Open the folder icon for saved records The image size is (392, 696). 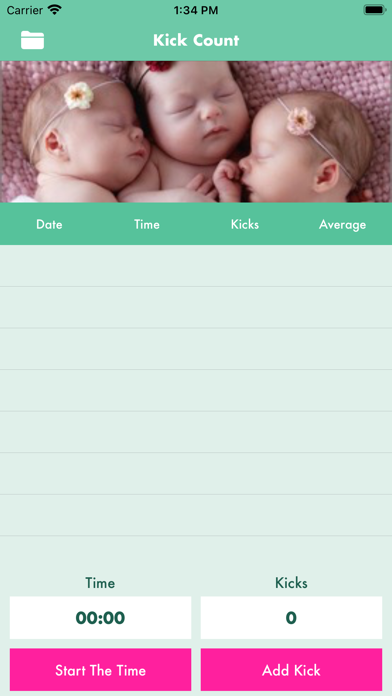click(x=32, y=40)
